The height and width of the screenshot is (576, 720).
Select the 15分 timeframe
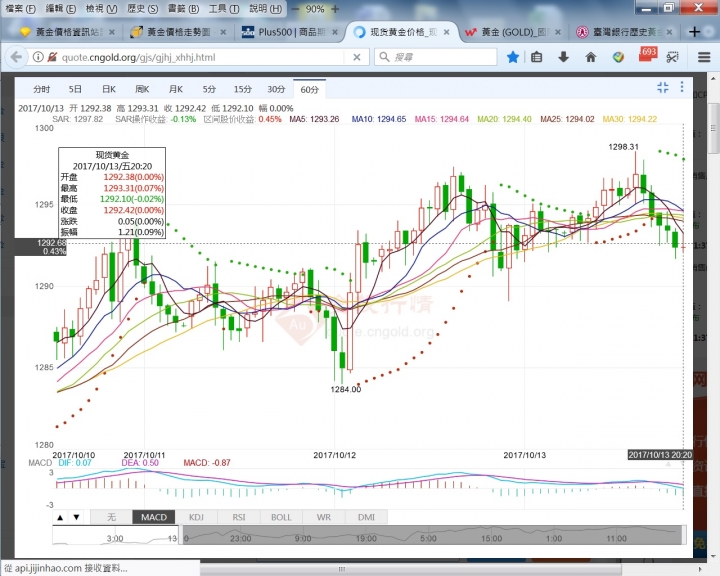click(x=242, y=89)
